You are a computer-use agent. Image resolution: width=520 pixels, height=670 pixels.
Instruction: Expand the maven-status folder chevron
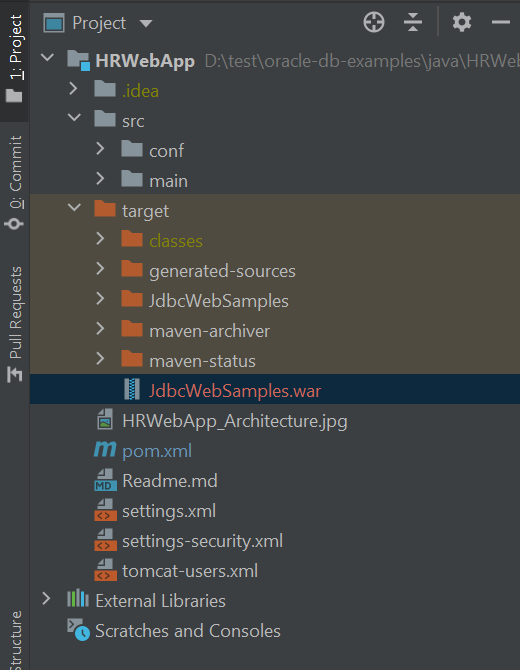tap(100, 359)
